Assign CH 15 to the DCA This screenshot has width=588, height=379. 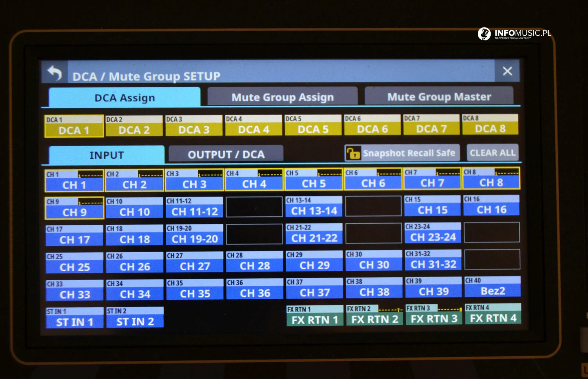(433, 206)
